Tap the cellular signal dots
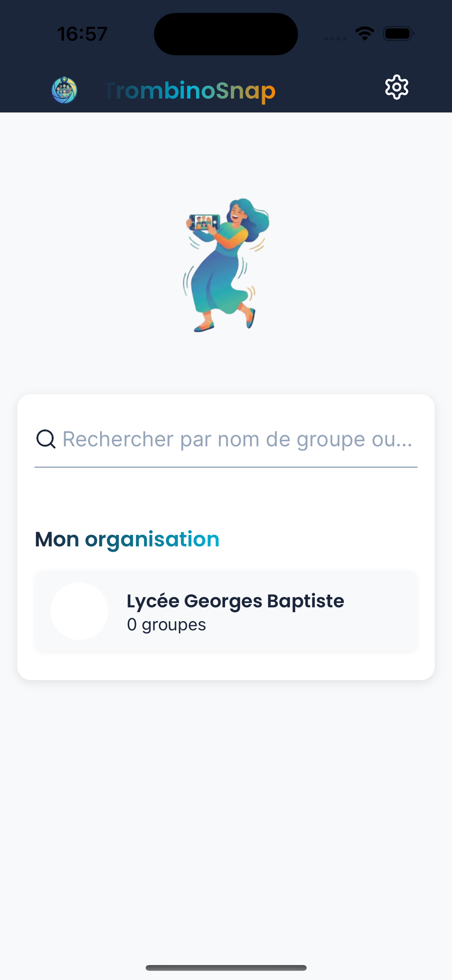Screen dimensions: 452x980 coord(335,38)
